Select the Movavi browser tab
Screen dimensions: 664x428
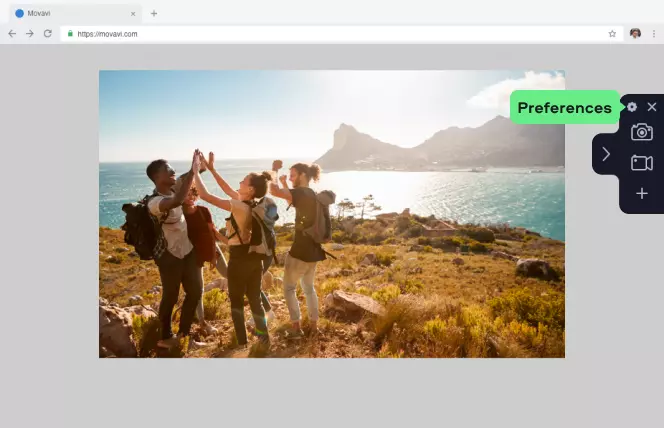[x=75, y=14]
